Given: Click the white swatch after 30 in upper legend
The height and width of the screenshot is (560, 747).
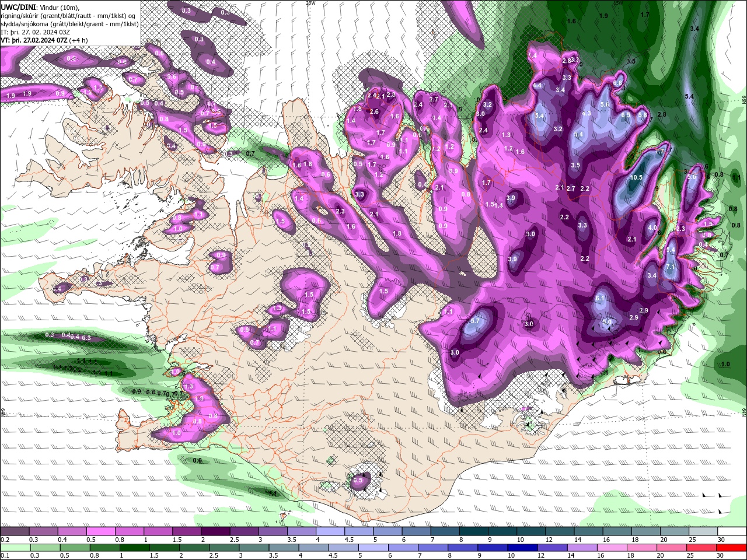Looking at the screenshot, I should click(x=732, y=531).
